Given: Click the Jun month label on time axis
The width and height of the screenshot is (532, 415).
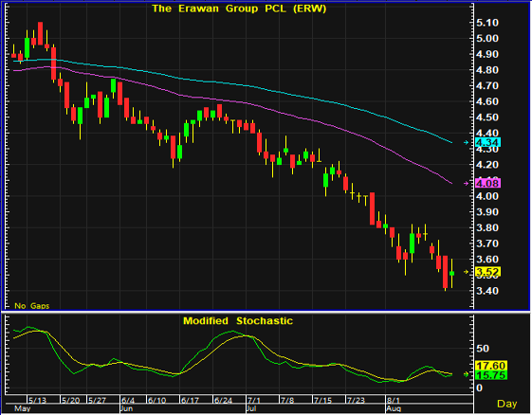Looking at the screenshot, I should pos(126,408).
